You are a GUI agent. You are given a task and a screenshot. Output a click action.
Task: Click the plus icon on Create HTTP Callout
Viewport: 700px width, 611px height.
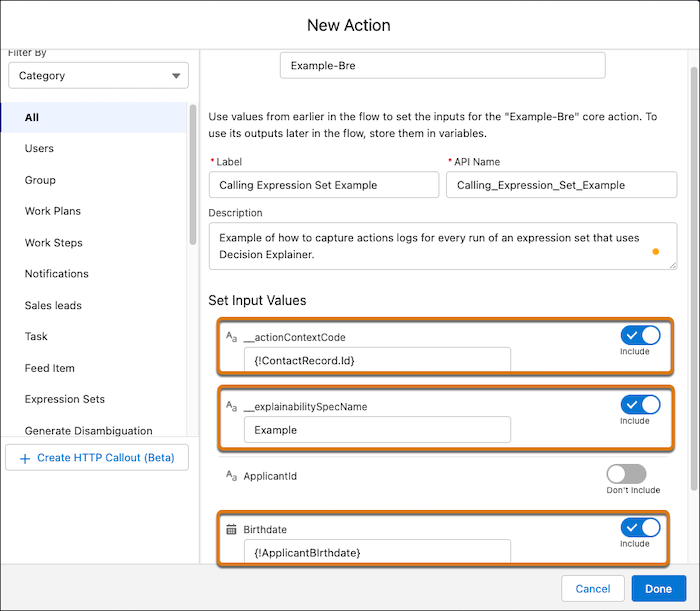[24, 458]
